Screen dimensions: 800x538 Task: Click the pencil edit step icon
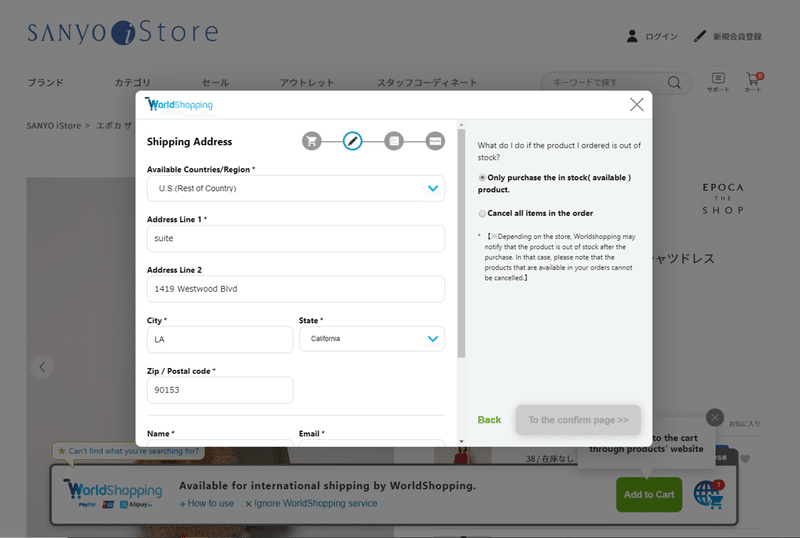[x=353, y=141]
